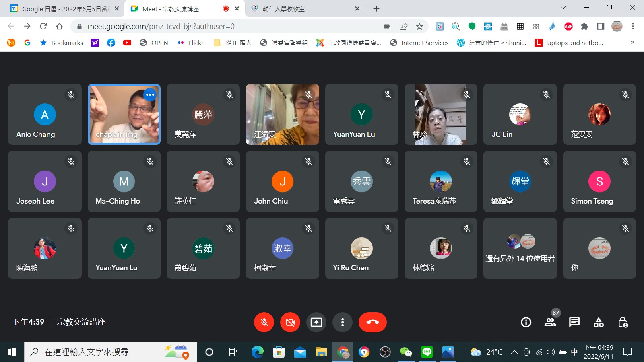The width and height of the screenshot is (644, 362).
Task: Toggle the muted microphone button
Action: pyautogui.click(x=264, y=322)
